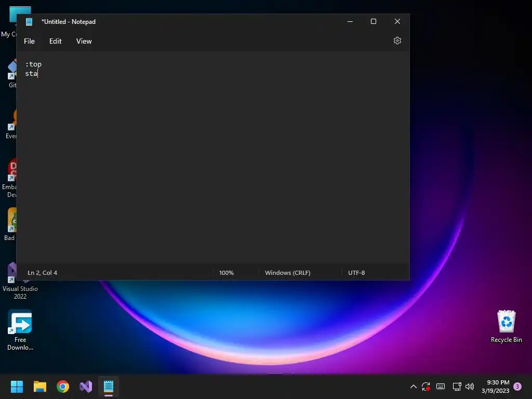Open Notepad settings gear

point(397,41)
